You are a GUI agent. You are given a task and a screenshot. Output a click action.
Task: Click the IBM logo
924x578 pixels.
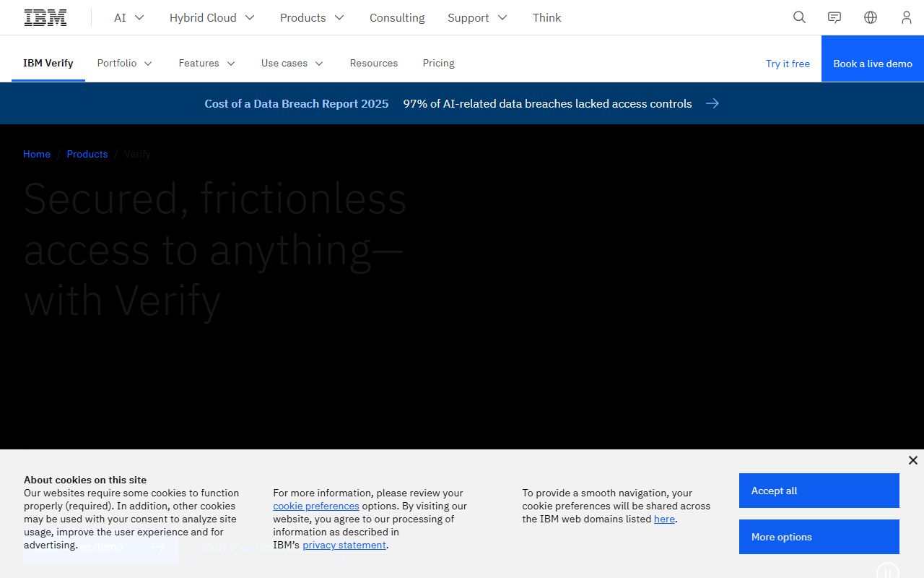coord(45,17)
